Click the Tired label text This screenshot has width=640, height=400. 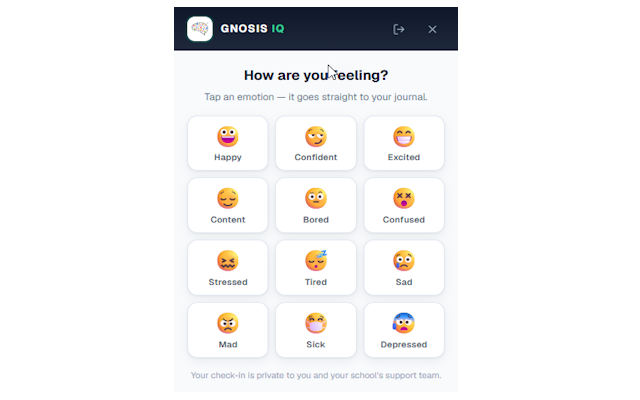click(316, 282)
